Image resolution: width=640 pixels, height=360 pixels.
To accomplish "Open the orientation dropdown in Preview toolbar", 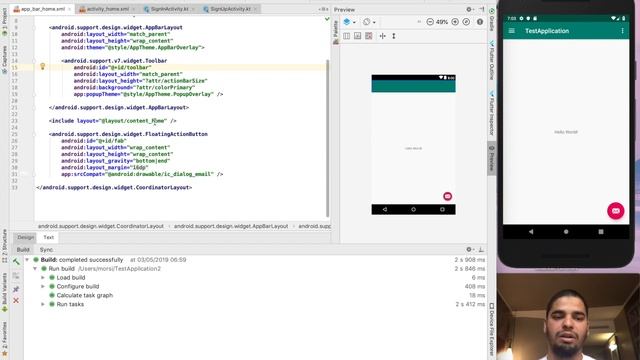I will pyautogui.click(x=369, y=22).
